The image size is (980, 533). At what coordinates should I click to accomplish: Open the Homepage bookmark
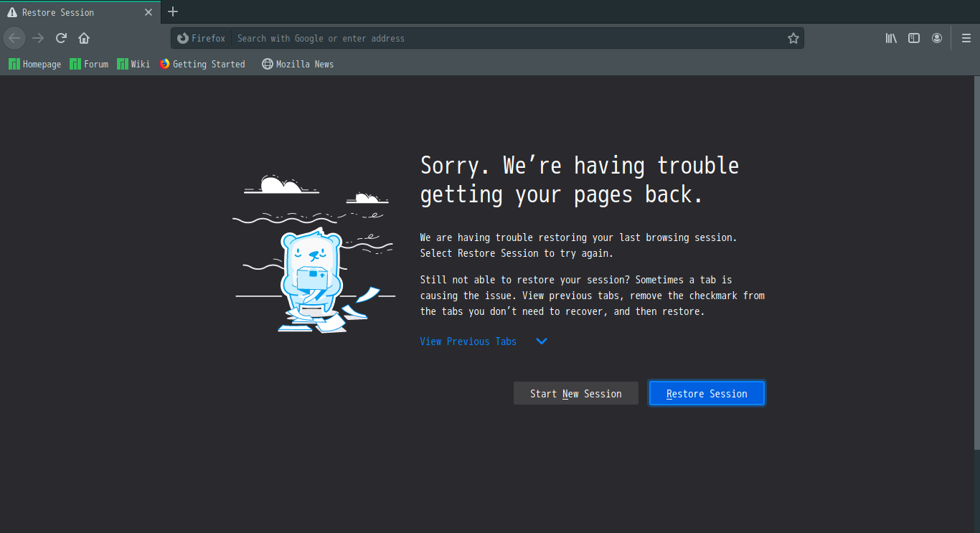35,64
